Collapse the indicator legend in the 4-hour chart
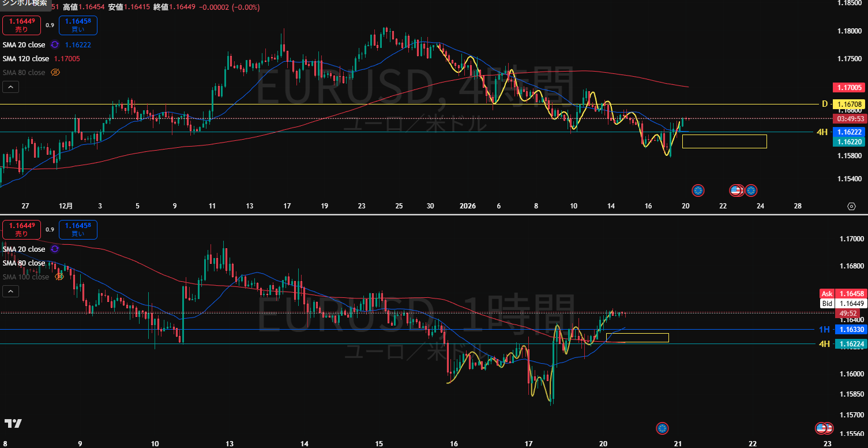 pyautogui.click(x=10, y=87)
